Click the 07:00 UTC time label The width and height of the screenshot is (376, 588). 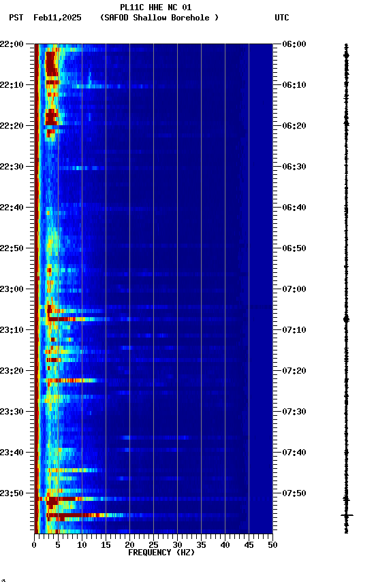(294, 289)
